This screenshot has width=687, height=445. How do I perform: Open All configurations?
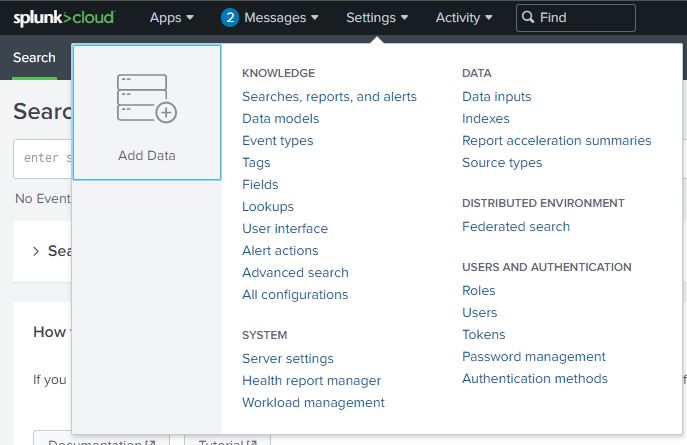[x=295, y=295]
